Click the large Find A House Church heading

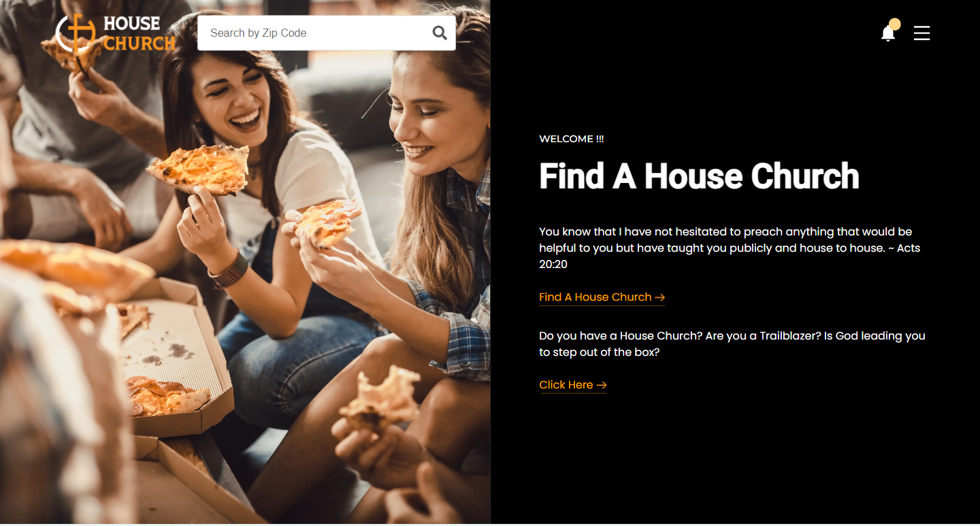pos(699,176)
